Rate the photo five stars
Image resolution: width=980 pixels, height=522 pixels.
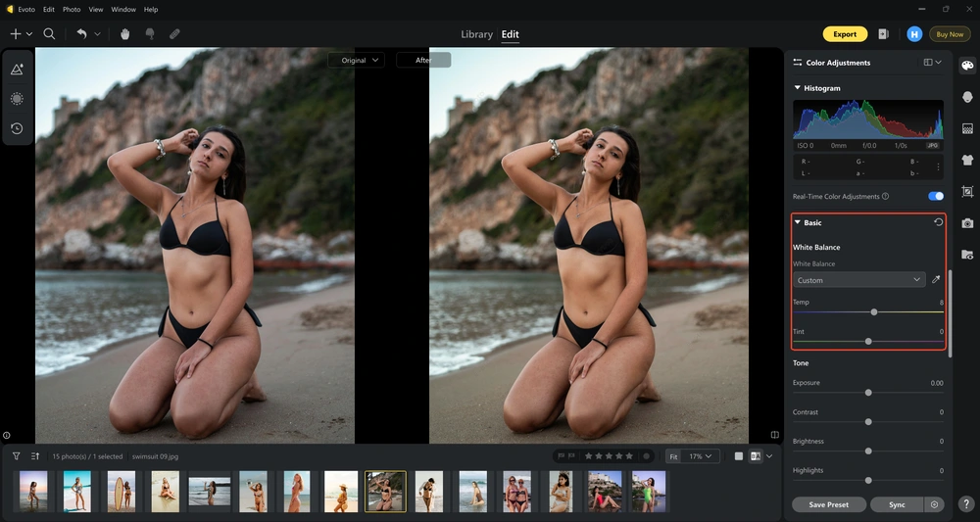(x=629, y=456)
